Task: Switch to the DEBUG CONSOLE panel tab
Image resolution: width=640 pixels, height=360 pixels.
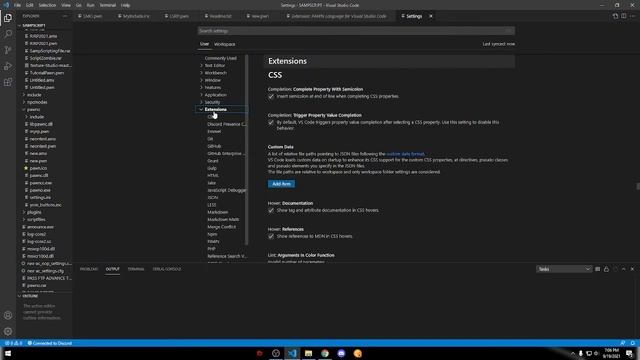Action: (x=167, y=269)
